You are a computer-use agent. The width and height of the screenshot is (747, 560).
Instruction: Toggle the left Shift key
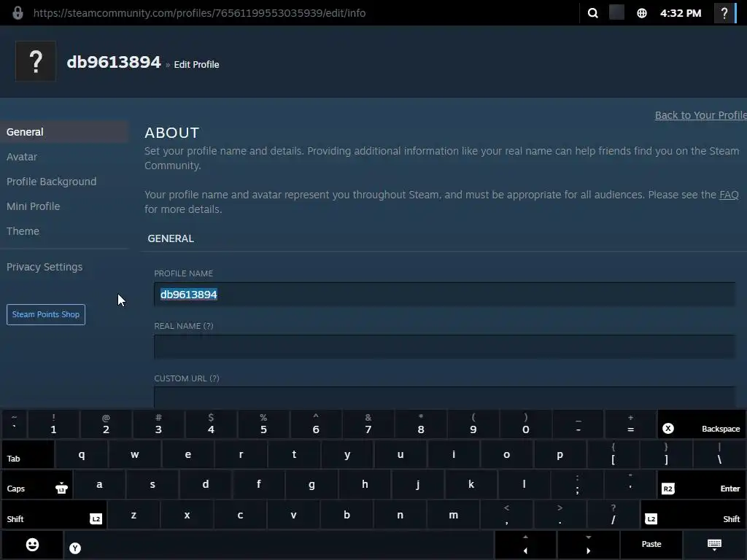coord(54,515)
